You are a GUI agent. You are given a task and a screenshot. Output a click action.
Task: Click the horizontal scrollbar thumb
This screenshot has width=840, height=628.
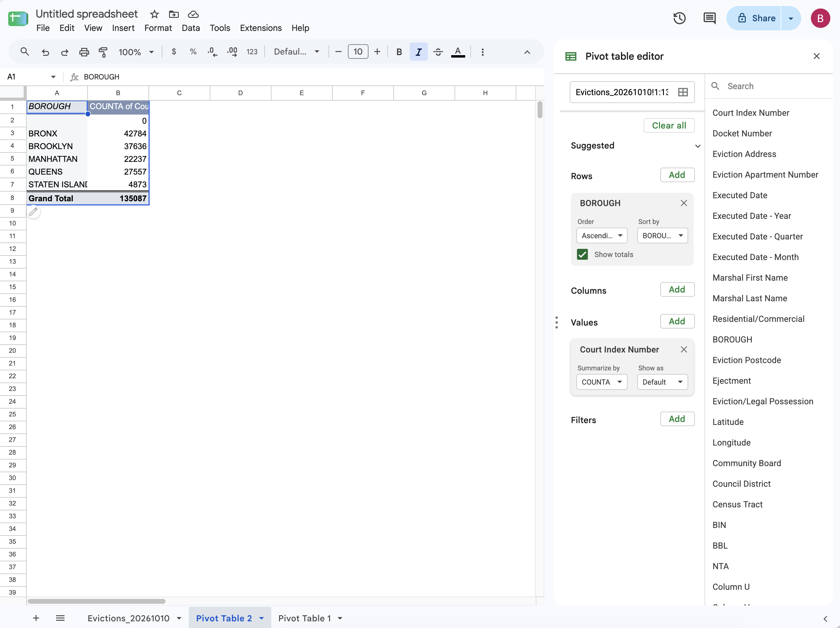96,601
